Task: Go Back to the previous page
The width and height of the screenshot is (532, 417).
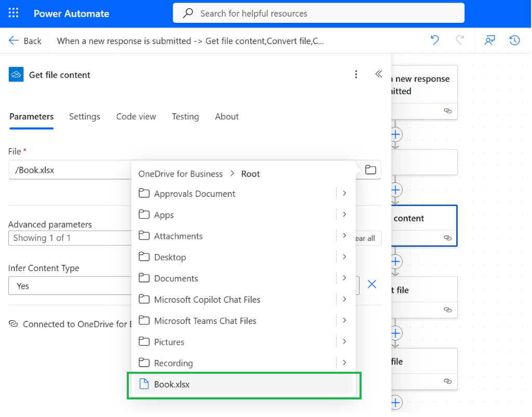Action: [25, 41]
